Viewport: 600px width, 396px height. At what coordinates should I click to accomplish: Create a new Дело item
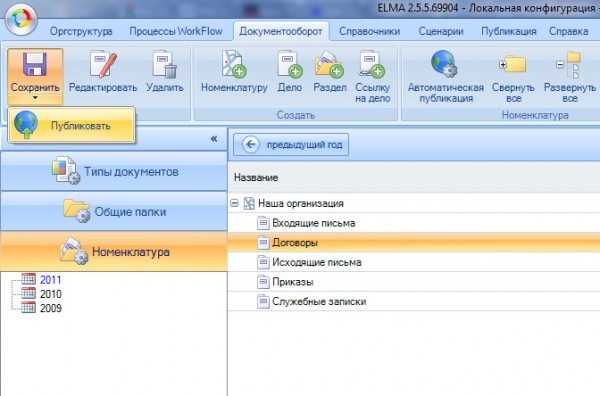pyautogui.click(x=290, y=64)
